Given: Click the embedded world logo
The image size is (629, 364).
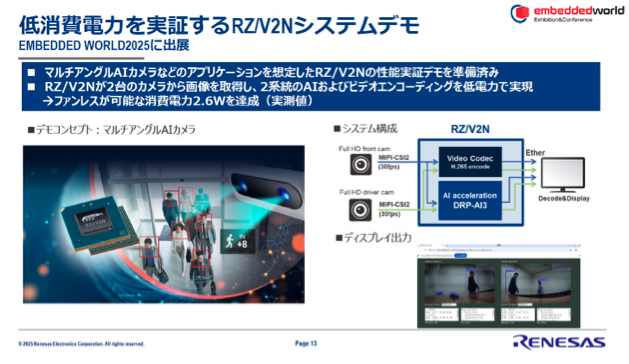Looking at the screenshot, I should [567, 13].
